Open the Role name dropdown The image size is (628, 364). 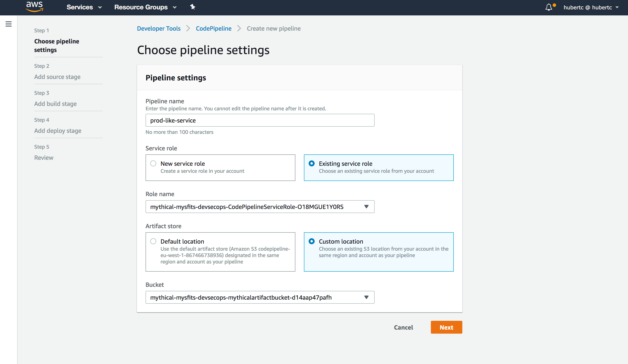[x=260, y=207]
